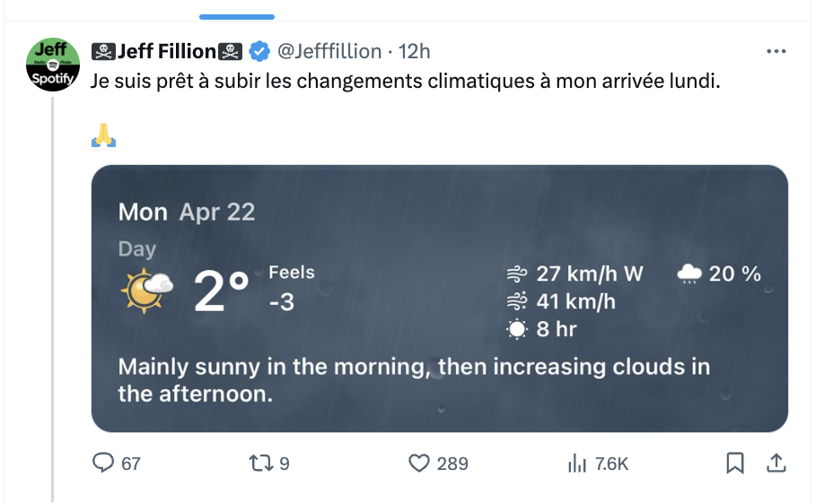Click the repost arrows icon

260,463
